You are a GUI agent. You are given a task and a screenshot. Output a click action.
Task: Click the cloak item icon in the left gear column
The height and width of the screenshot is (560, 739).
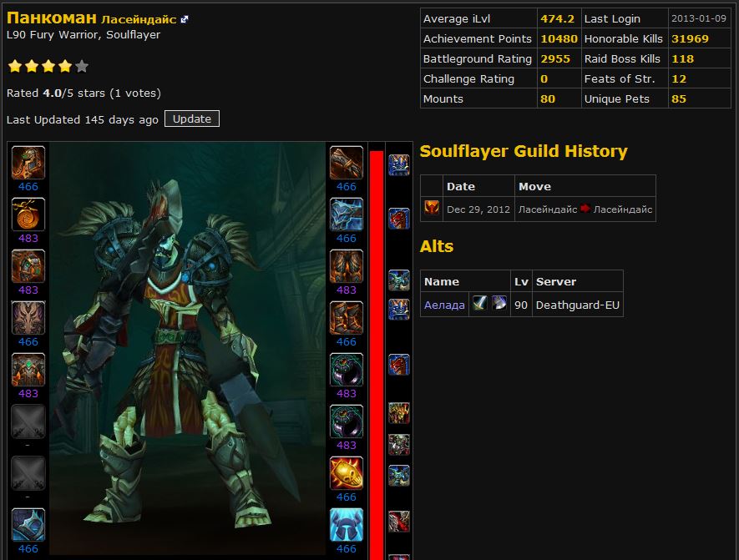[x=28, y=318]
